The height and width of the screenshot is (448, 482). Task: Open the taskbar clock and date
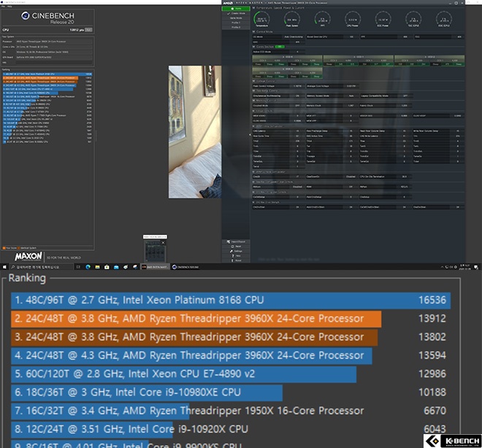(464, 267)
